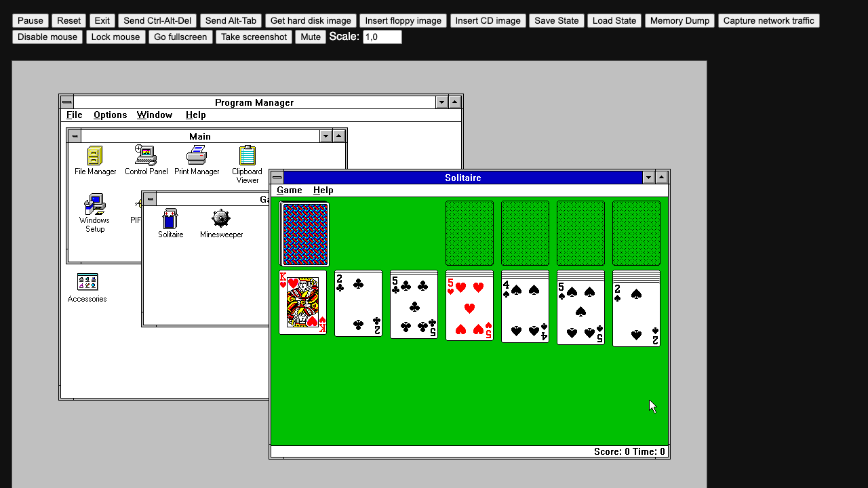Click the Solitaire deck to deal cards
Screen dimensions: 868x488
point(305,234)
